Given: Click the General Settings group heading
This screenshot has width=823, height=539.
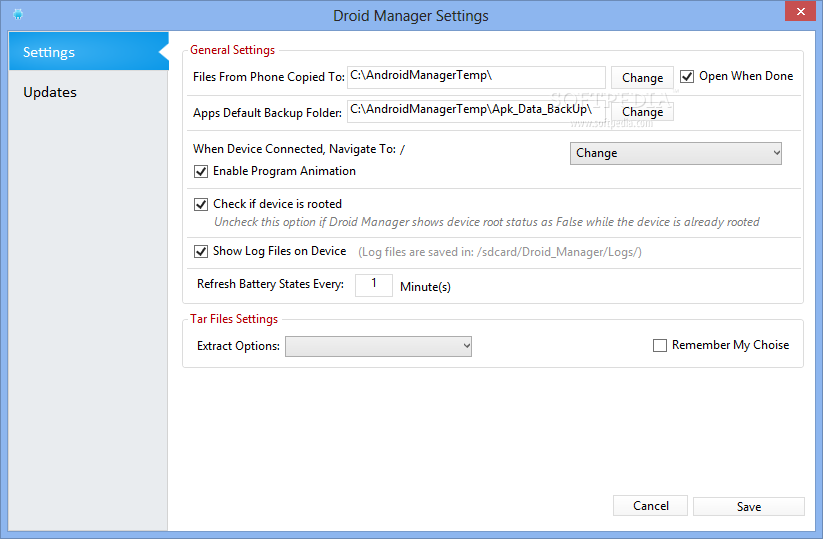Looking at the screenshot, I should coord(233,50).
